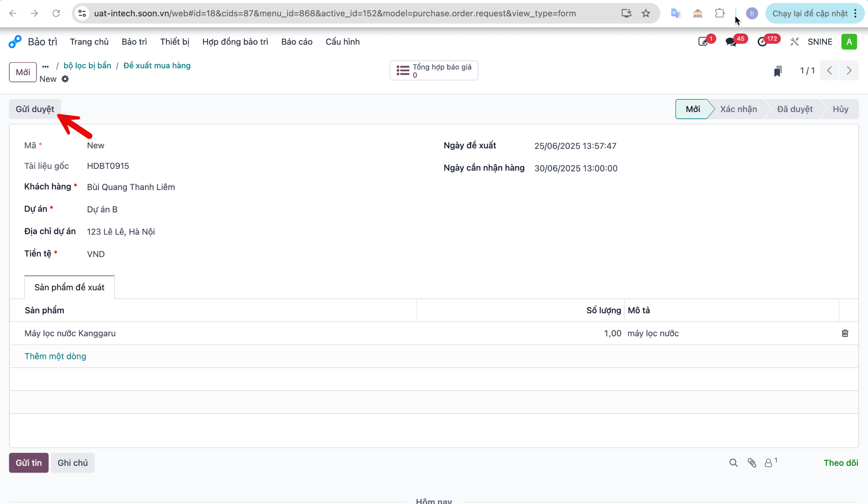
Task: Click the paperclip attachments icon
Action: click(752, 463)
